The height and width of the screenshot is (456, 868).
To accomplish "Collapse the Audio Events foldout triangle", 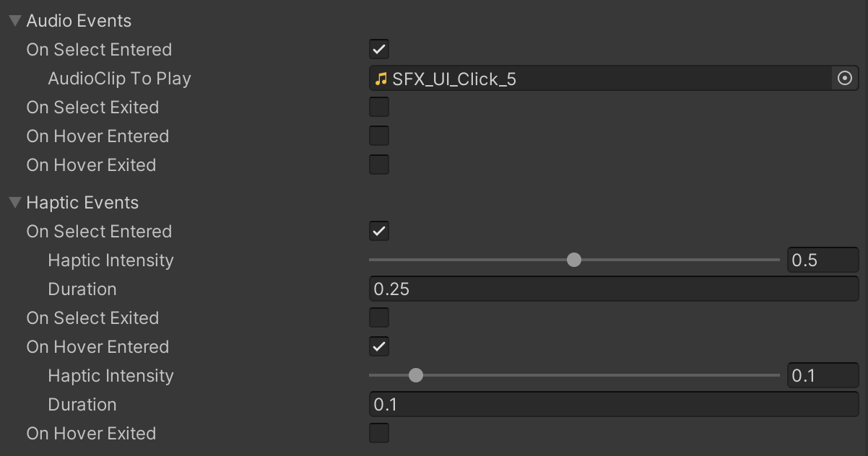I will click(x=15, y=21).
